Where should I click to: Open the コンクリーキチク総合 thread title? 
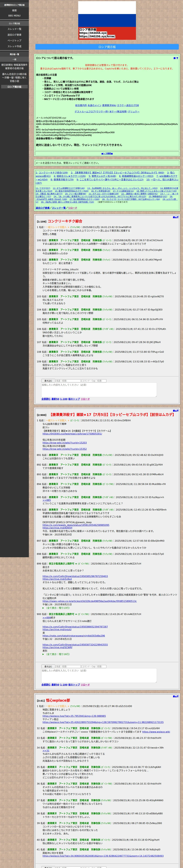65,221
